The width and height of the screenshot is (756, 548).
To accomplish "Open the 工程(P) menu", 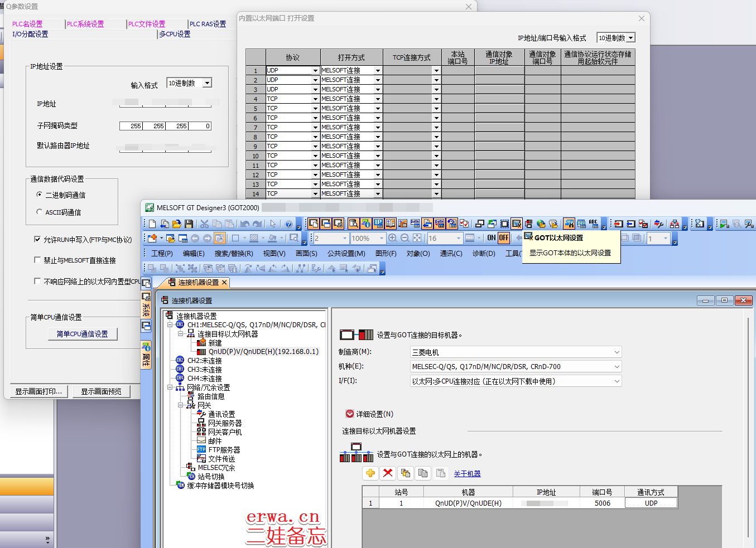I will pos(162,253).
